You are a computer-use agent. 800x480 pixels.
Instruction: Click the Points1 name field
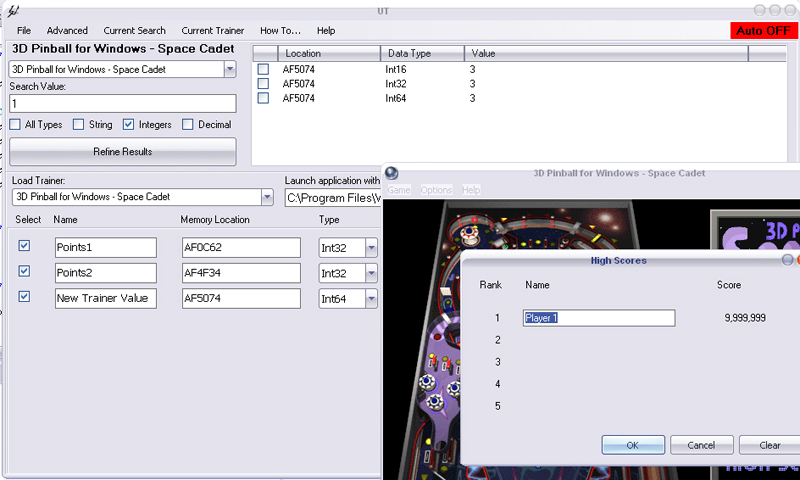point(106,247)
